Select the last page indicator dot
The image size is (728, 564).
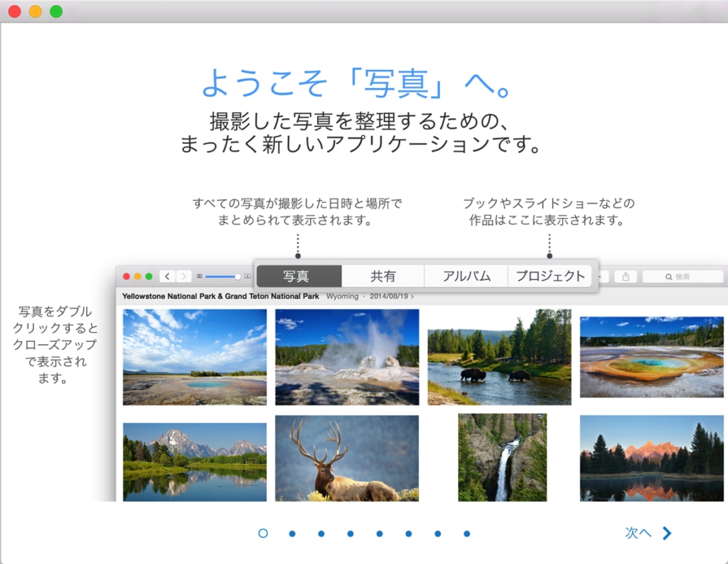pos(467,534)
